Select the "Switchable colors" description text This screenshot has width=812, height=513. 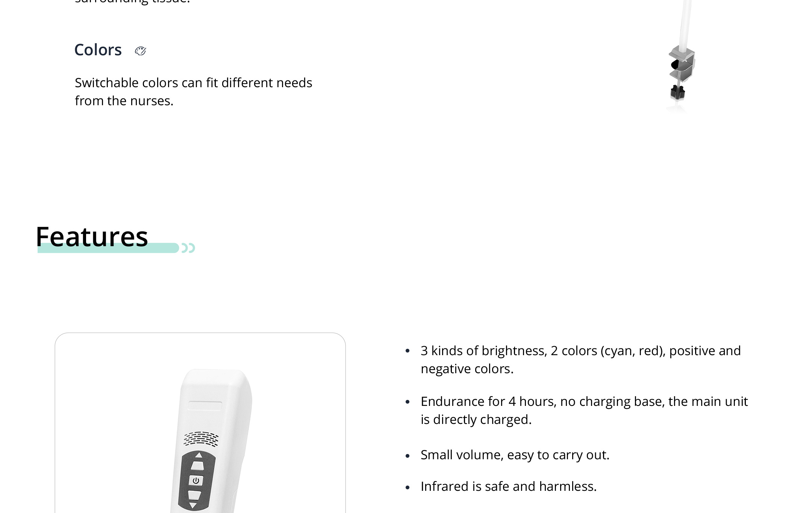click(193, 92)
